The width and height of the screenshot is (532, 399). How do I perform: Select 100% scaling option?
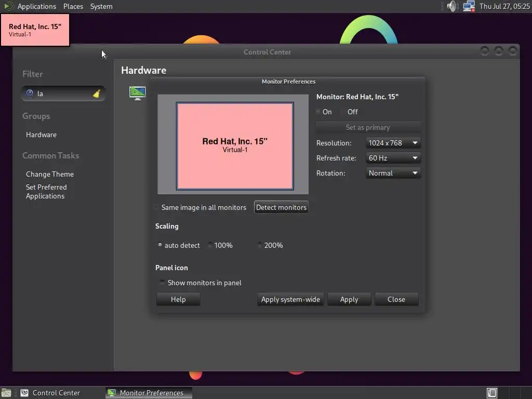[x=210, y=245]
